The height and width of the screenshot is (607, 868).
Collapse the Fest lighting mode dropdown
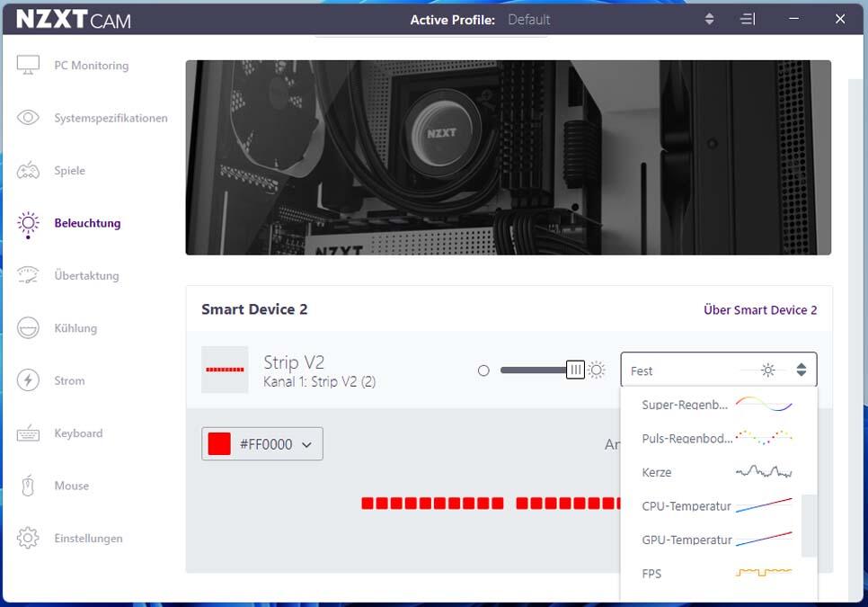(719, 370)
